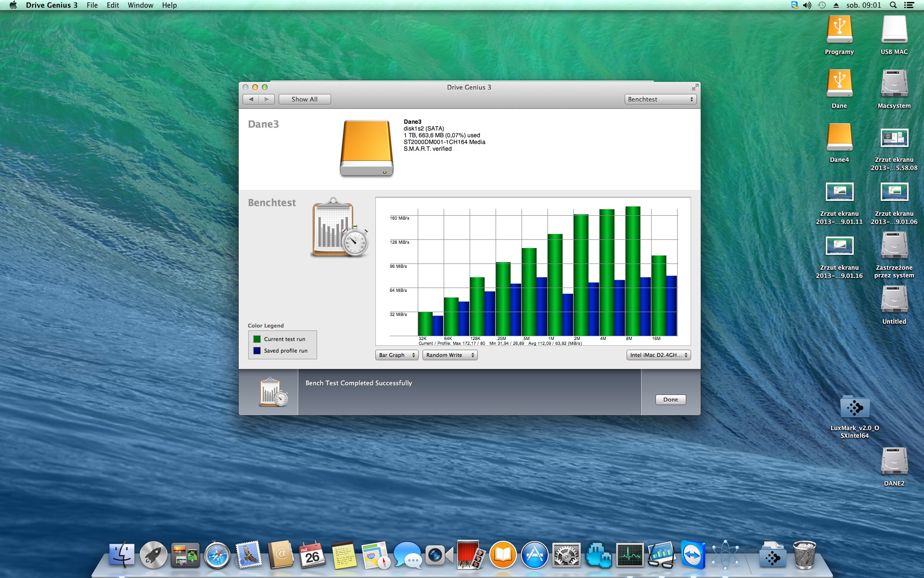Image resolution: width=924 pixels, height=578 pixels.
Task: Click the Benchtest clipboard and stopwatch icon
Action: coord(340,227)
